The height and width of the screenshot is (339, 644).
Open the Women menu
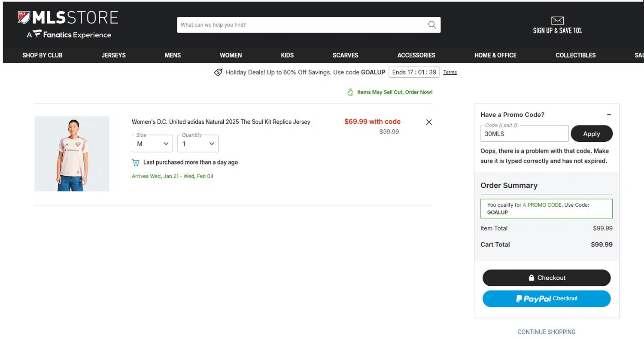click(x=231, y=55)
